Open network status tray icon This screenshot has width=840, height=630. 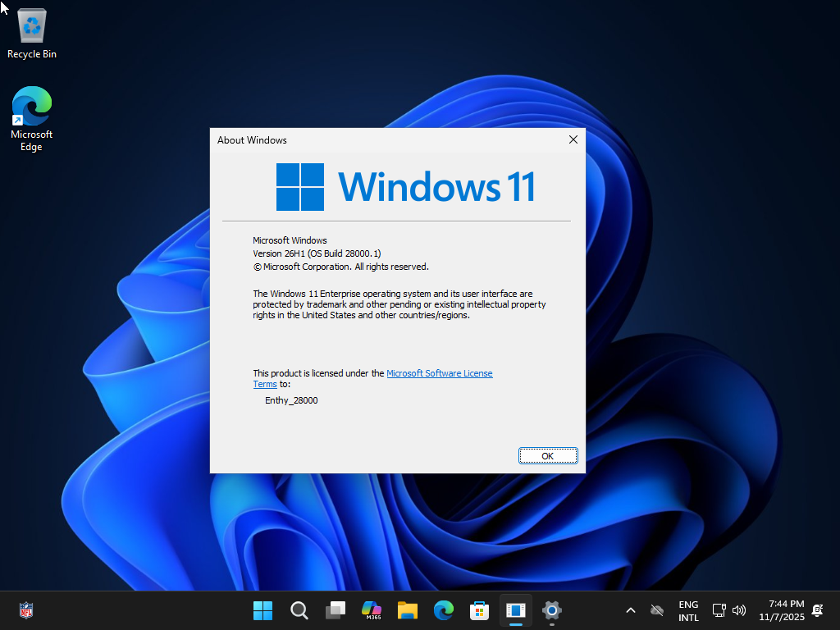[x=719, y=610]
